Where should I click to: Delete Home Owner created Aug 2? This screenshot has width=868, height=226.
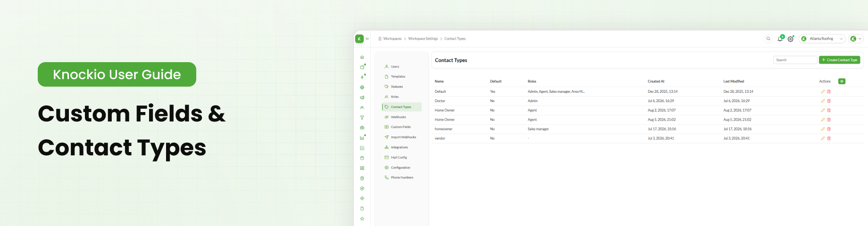(x=829, y=110)
